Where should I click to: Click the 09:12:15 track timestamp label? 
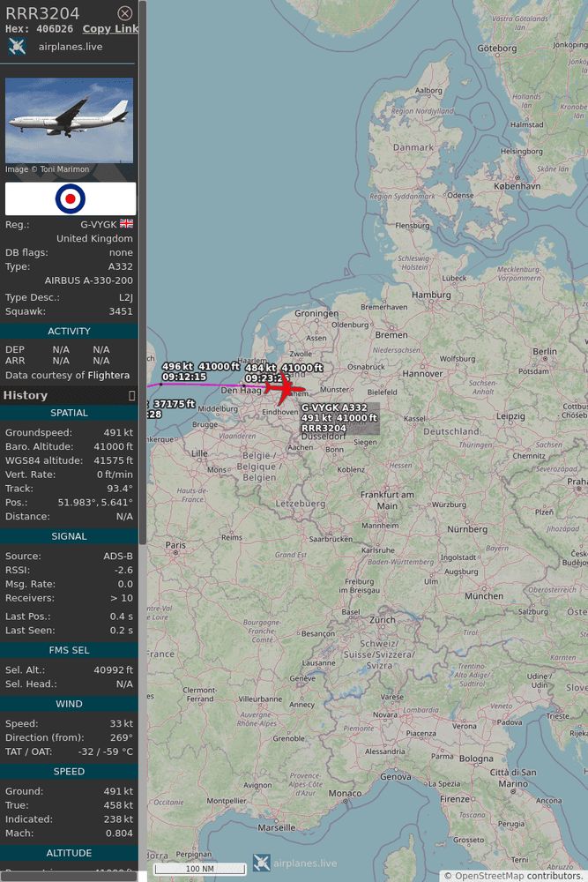(184, 377)
